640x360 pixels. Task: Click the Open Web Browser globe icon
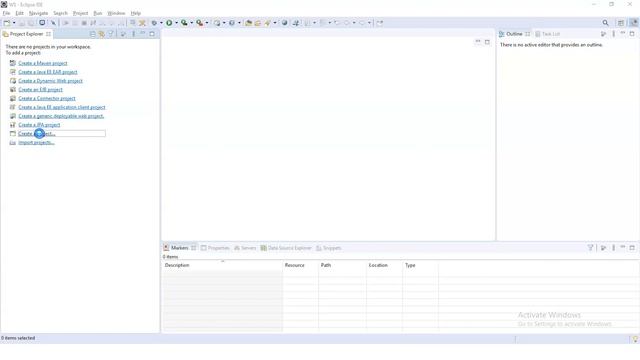click(x=284, y=23)
